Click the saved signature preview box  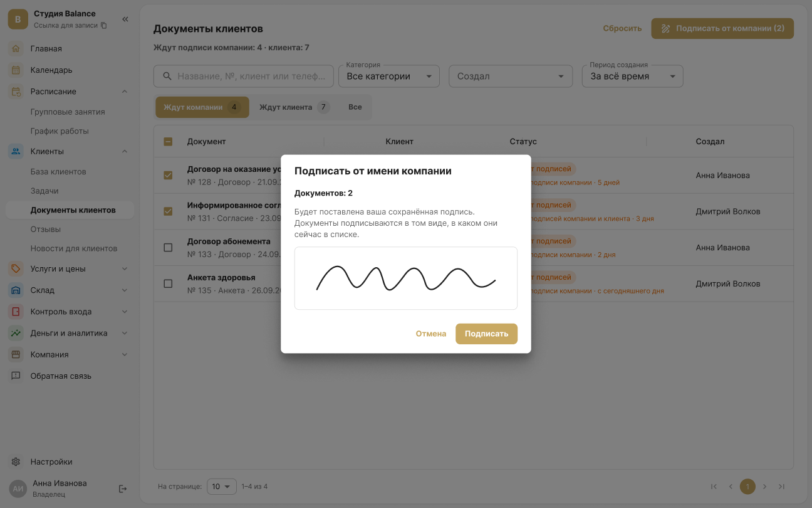pos(406,278)
